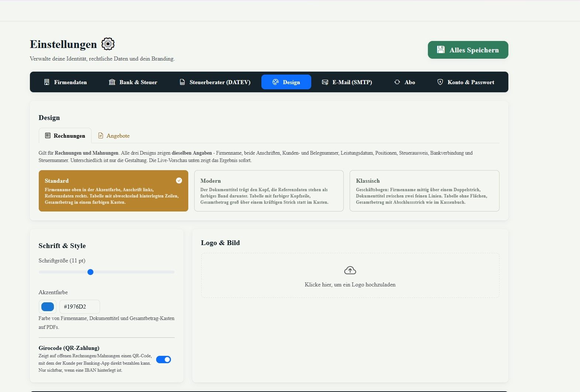This screenshot has width=580, height=392.
Task: Open the Firmendaten tab
Action: pyautogui.click(x=65, y=82)
